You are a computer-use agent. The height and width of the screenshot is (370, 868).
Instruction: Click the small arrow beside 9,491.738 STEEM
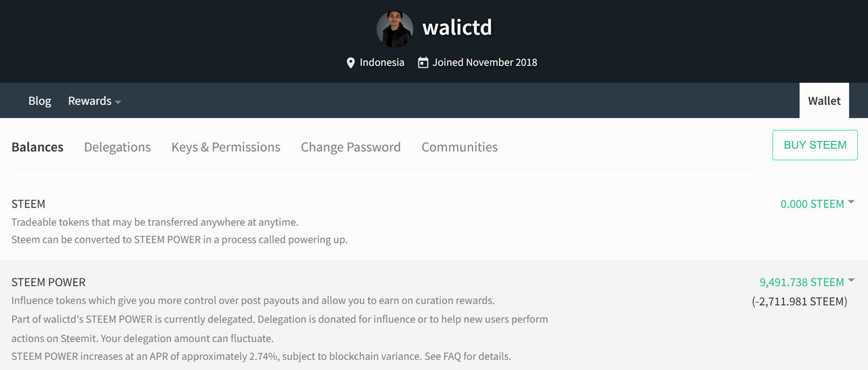(851, 281)
